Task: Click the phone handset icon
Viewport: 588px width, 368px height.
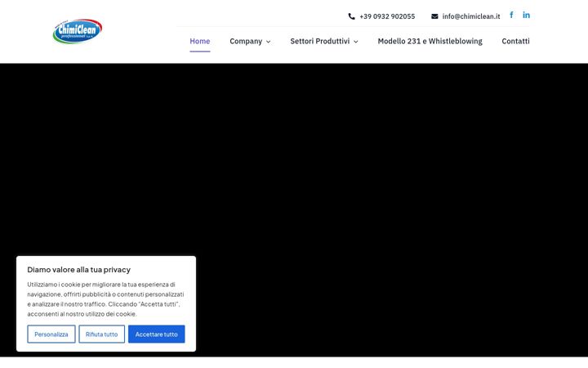Action: tap(351, 16)
